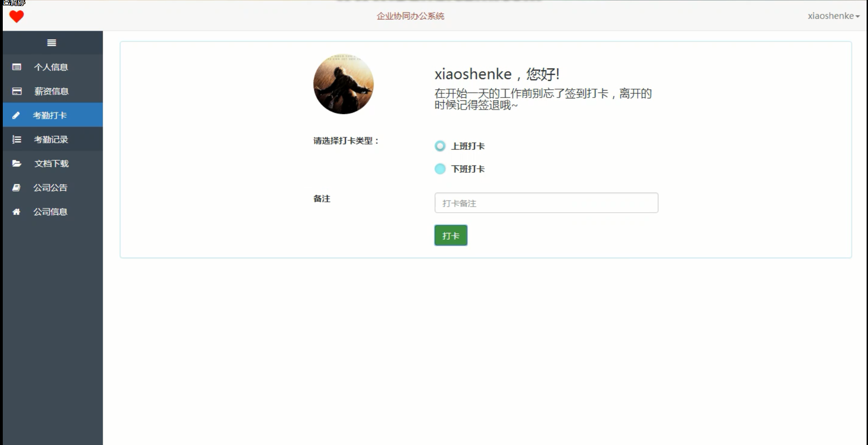Select the 下班打卡 radio button
Image resolution: width=868 pixels, height=445 pixels.
coord(440,169)
